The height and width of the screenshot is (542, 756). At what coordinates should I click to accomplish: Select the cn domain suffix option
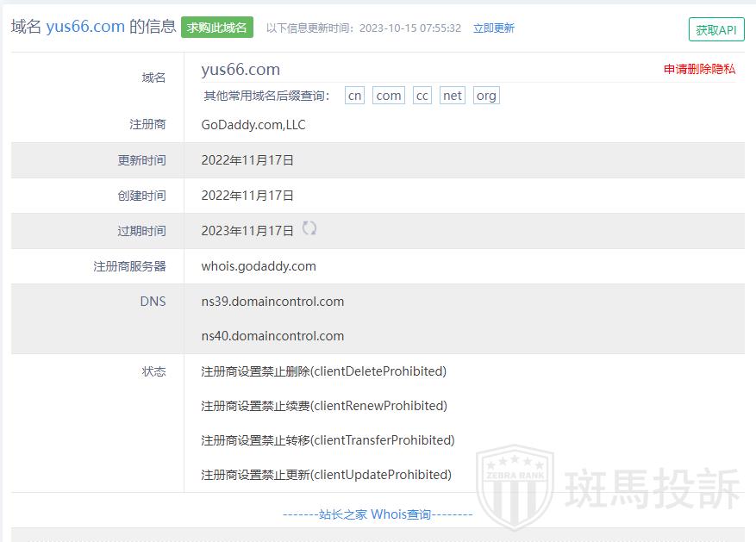(354, 96)
